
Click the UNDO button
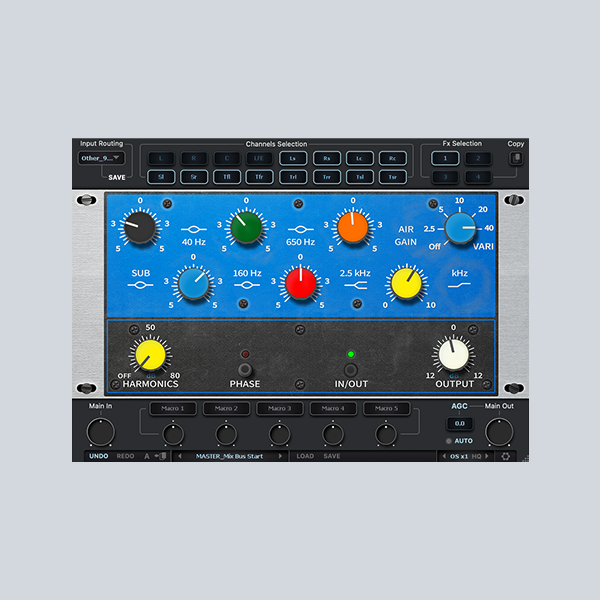[x=98, y=456]
